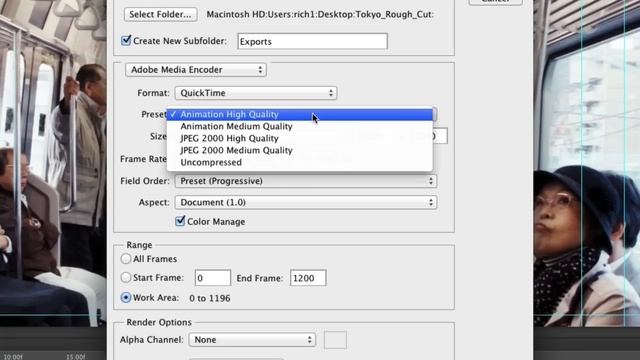640x360 pixels.
Task: Click the swatch beside Alpha Channel
Action: [335, 340]
